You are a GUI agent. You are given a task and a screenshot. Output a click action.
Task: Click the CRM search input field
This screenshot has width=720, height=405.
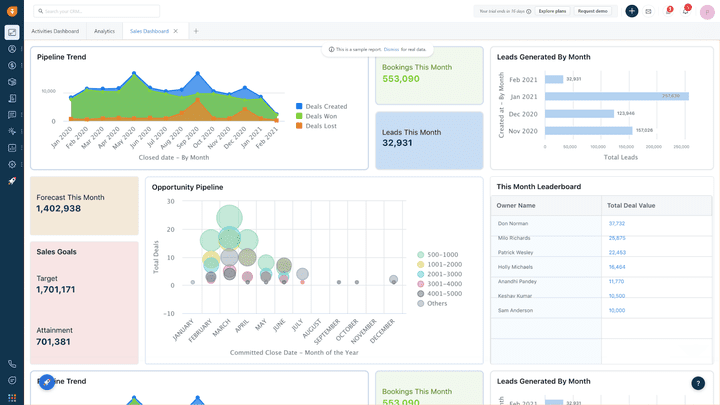click(97, 11)
